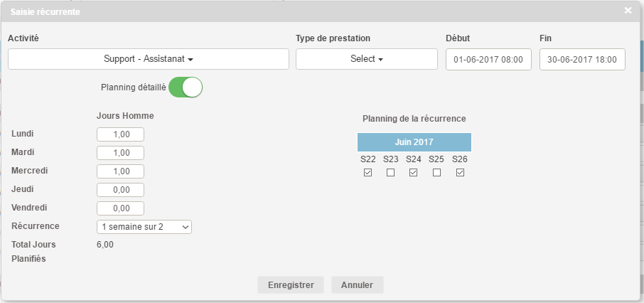644x303 pixels.
Task: Expand the Récurrence 1 semaine sur 2 dropdown
Action: coord(144,226)
